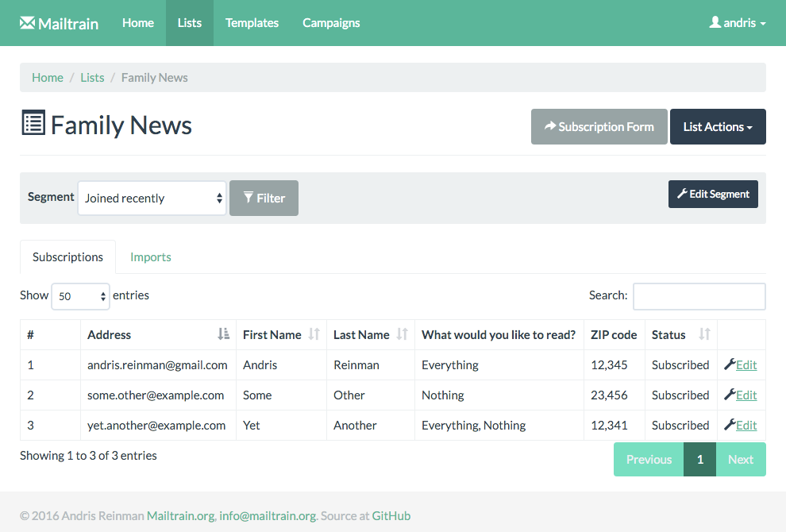
Task: Open the Show entries count dropdown
Action: click(x=80, y=296)
